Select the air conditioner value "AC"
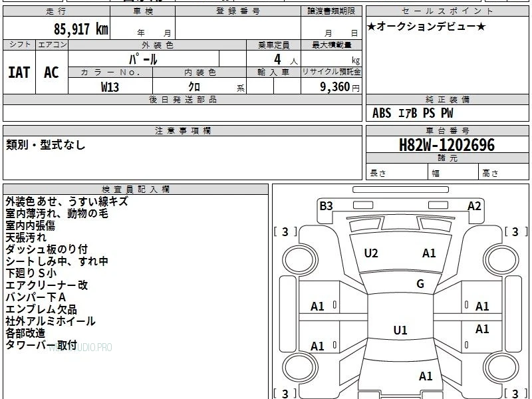532x399 pixels. (52, 72)
